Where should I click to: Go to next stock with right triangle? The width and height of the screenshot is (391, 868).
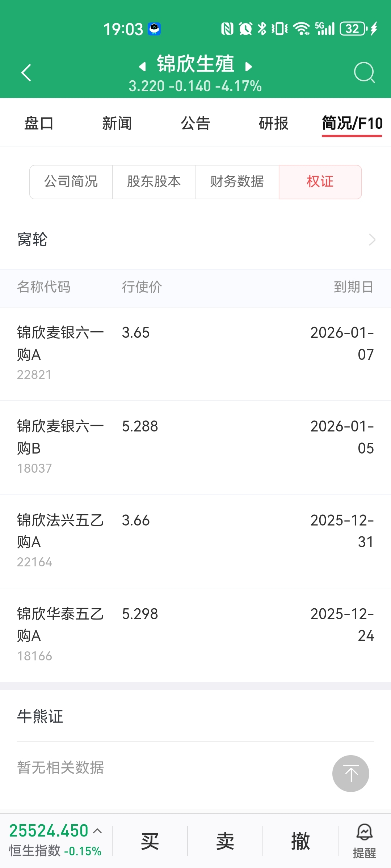coord(248,67)
